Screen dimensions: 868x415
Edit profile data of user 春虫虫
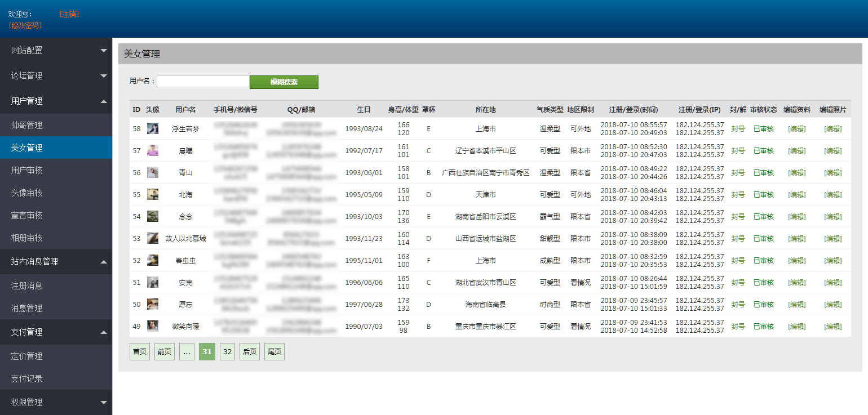pos(797,261)
